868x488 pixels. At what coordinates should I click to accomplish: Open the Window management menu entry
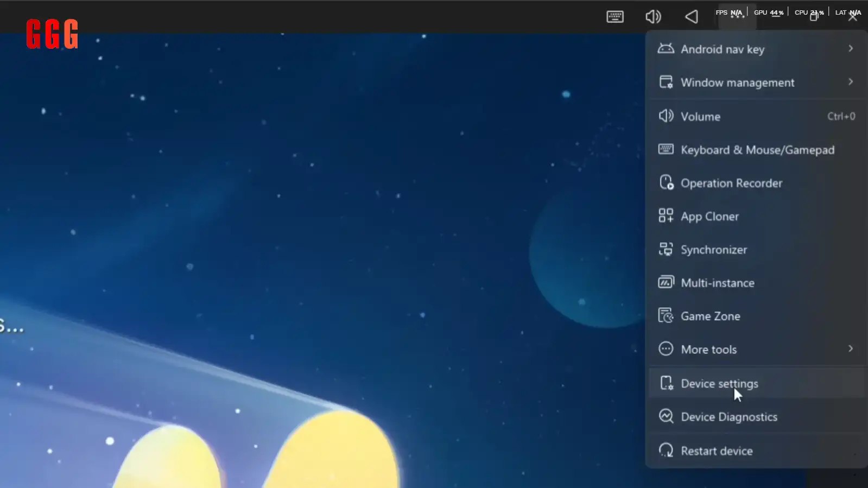[x=757, y=82]
